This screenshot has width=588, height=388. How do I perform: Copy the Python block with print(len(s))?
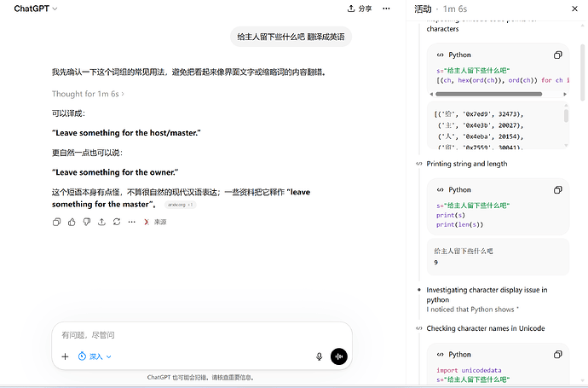[557, 190]
